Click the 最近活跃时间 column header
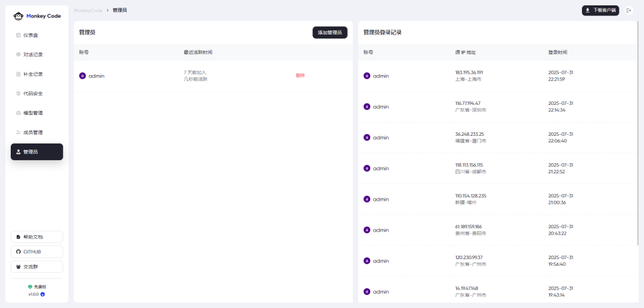This screenshot has height=308, width=644. 198,52
